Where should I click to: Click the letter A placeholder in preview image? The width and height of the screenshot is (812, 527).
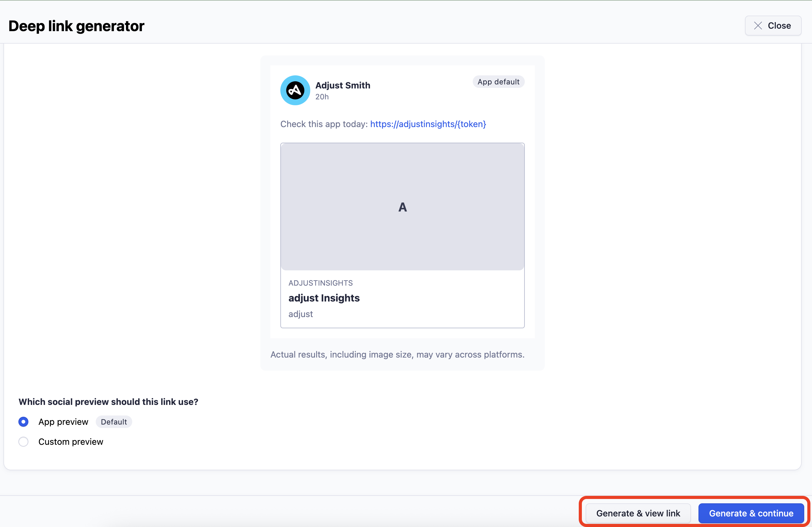click(402, 207)
